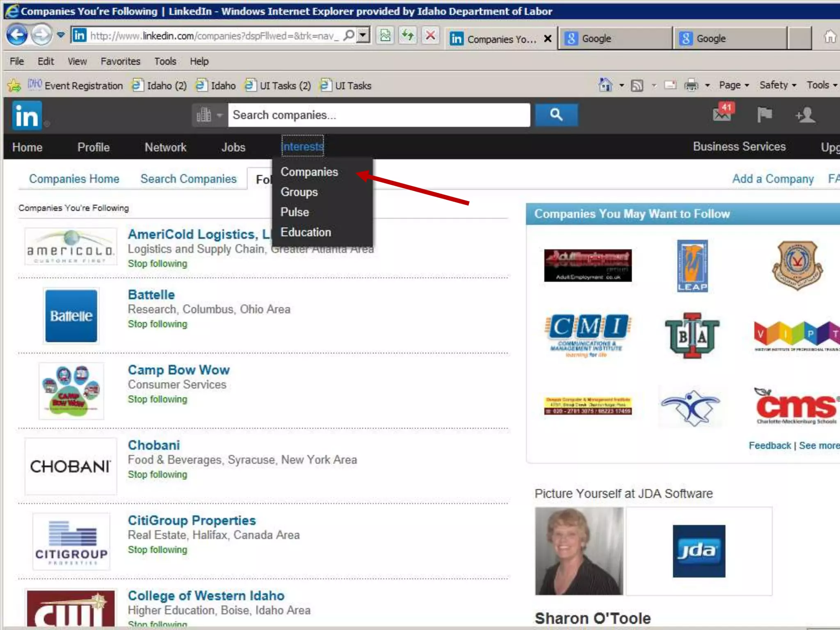Click the favorites star icon
The height and width of the screenshot is (630, 840).
(x=14, y=85)
